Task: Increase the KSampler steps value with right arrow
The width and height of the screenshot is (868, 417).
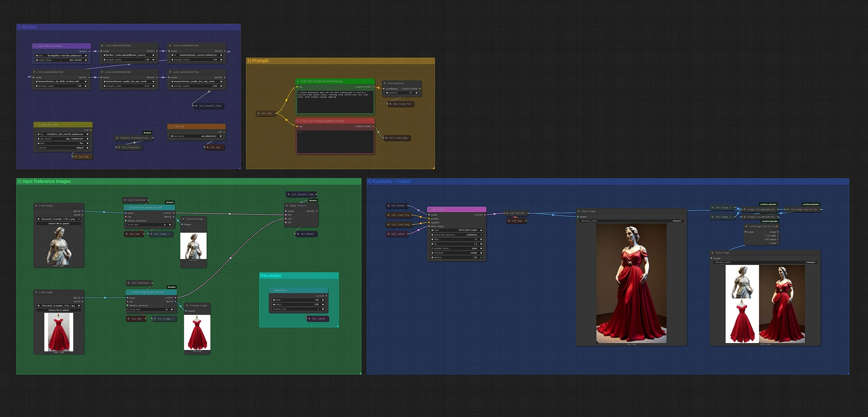Action: (x=481, y=239)
